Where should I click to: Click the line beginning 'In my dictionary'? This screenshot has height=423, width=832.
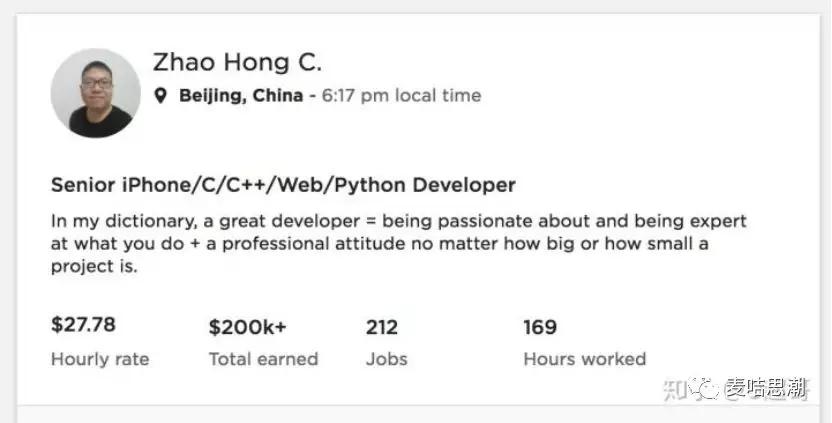398,220
